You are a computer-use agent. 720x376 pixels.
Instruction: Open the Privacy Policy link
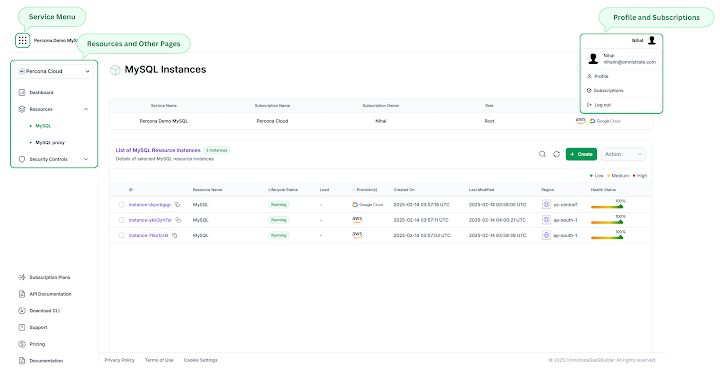[x=119, y=360]
